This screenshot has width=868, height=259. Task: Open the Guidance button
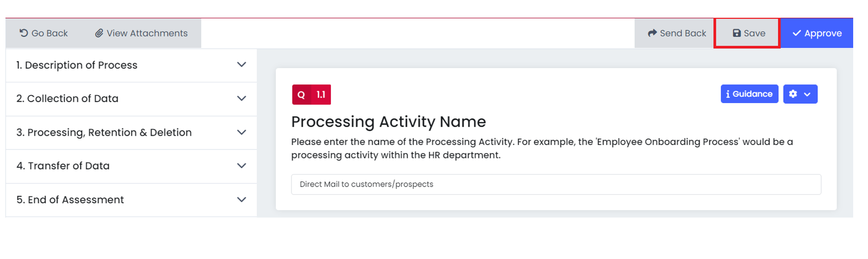pyautogui.click(x=749, y=94)
